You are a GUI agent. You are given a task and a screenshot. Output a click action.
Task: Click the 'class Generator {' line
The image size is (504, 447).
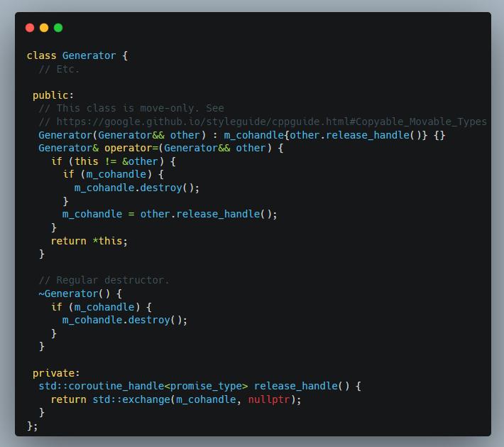click(77, 55)
